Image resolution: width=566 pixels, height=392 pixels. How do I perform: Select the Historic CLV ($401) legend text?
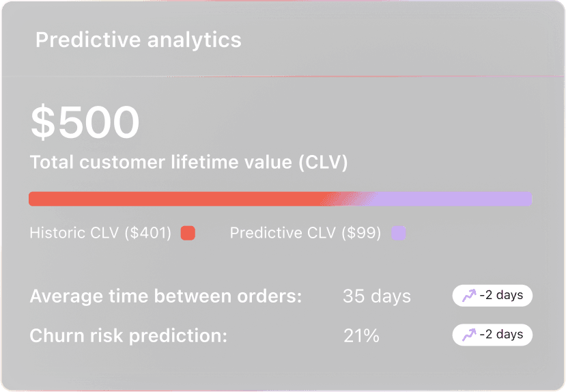point(100,233)
